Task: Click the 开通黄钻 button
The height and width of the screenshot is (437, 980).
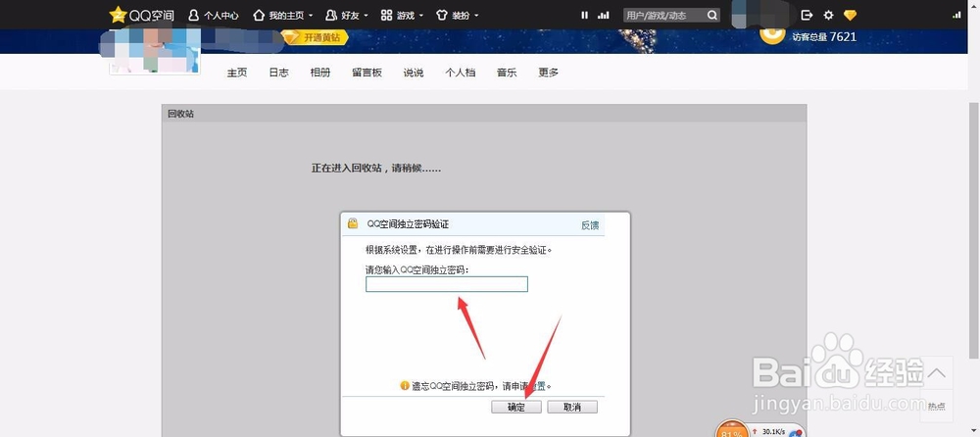Action: click(x=315, y=37)
